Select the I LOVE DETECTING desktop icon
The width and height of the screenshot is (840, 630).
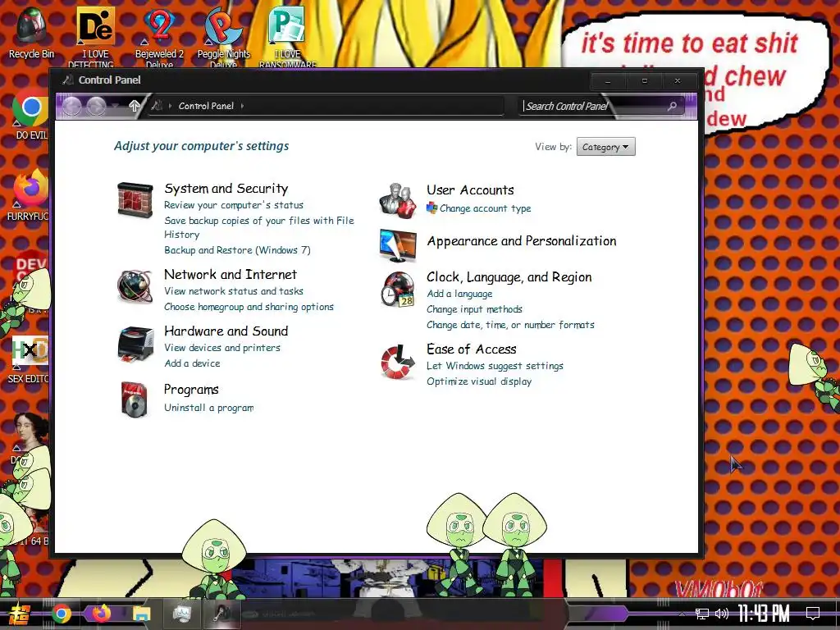coord(96,36)
